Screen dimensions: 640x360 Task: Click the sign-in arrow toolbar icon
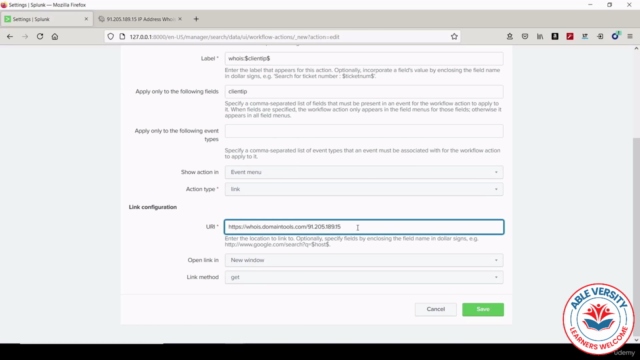tap(600, 36)
